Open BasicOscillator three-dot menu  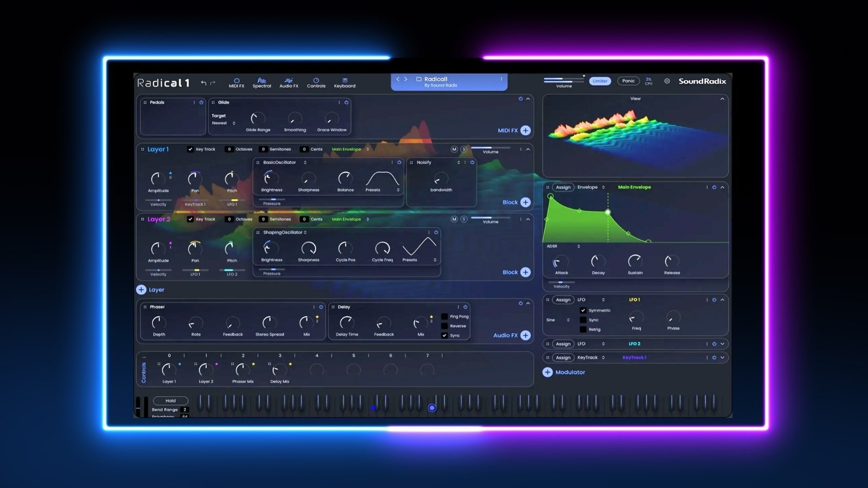(392, 162)
